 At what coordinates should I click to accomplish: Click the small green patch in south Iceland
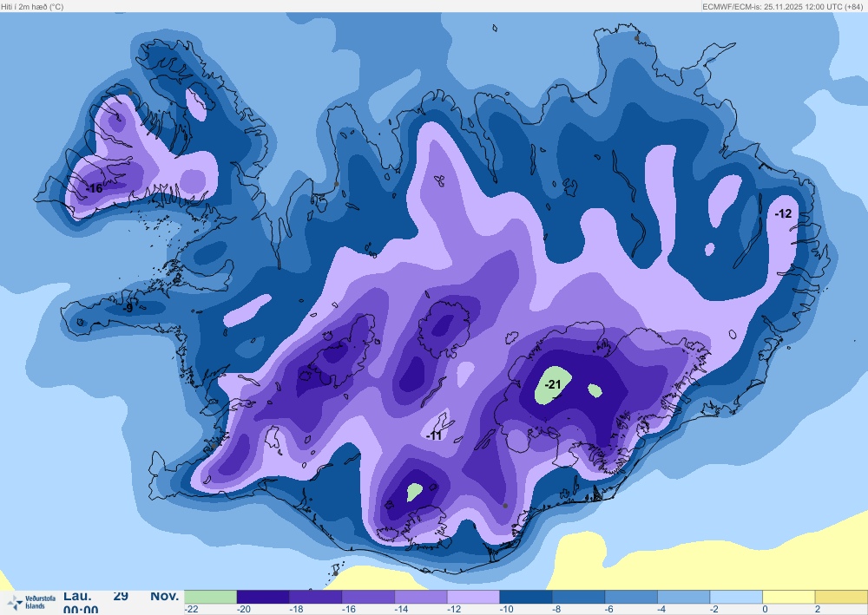415,492
